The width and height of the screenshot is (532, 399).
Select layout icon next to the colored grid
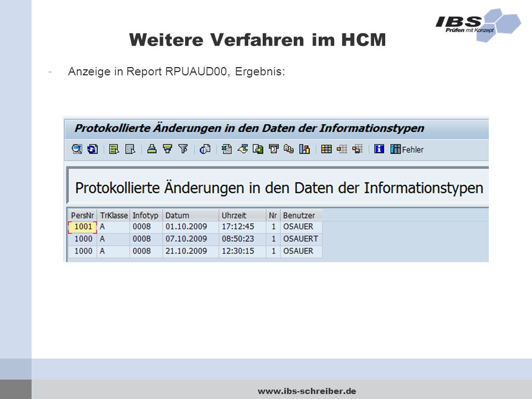click(x=342, y=149)
